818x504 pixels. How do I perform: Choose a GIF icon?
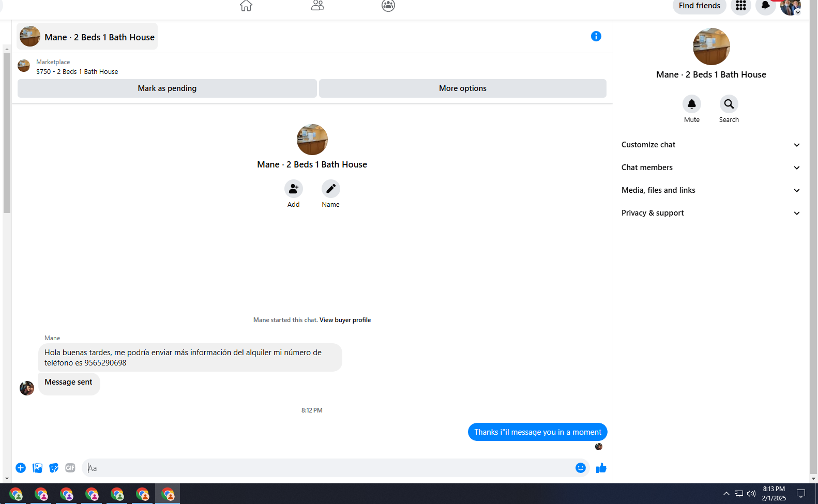point(70,468)
